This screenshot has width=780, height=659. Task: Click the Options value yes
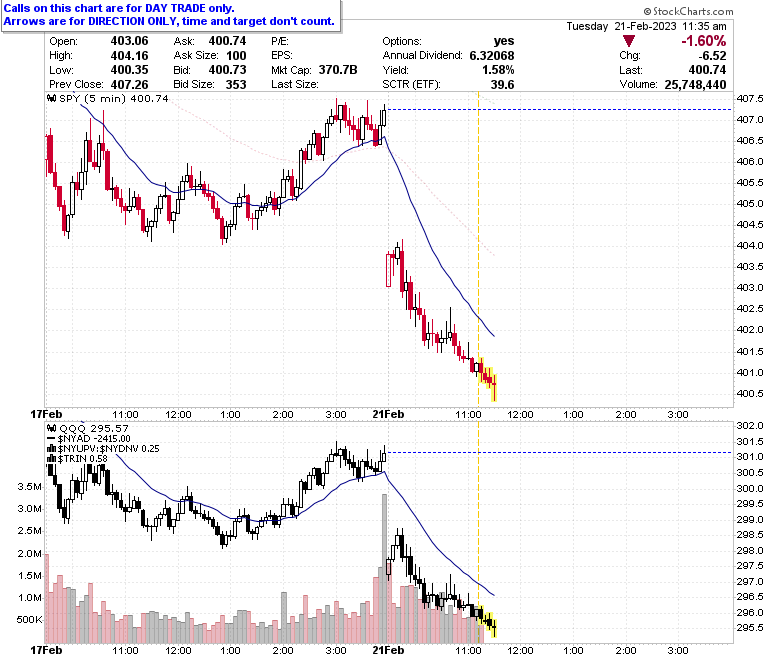504,41
